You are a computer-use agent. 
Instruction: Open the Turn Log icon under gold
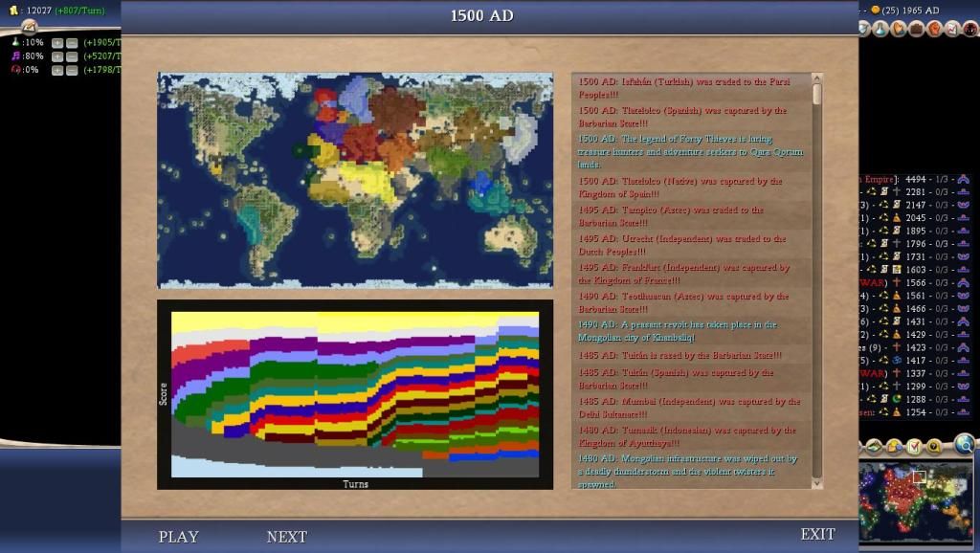pos(29,26)
